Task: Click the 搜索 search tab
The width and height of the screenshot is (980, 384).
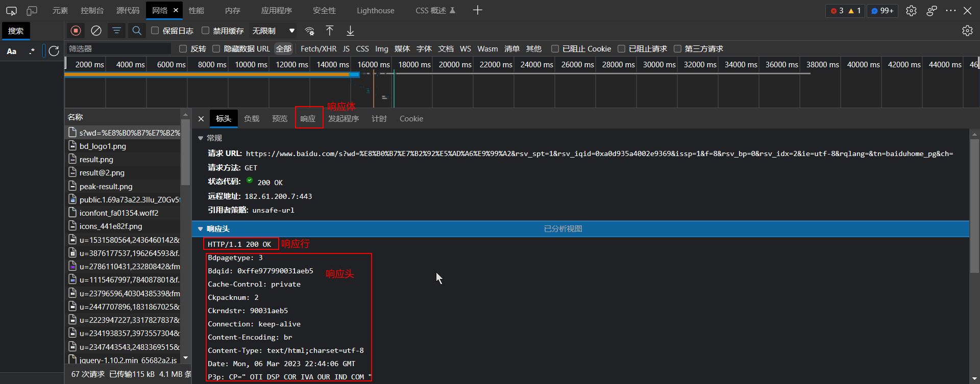Action: tap(16, 31)
